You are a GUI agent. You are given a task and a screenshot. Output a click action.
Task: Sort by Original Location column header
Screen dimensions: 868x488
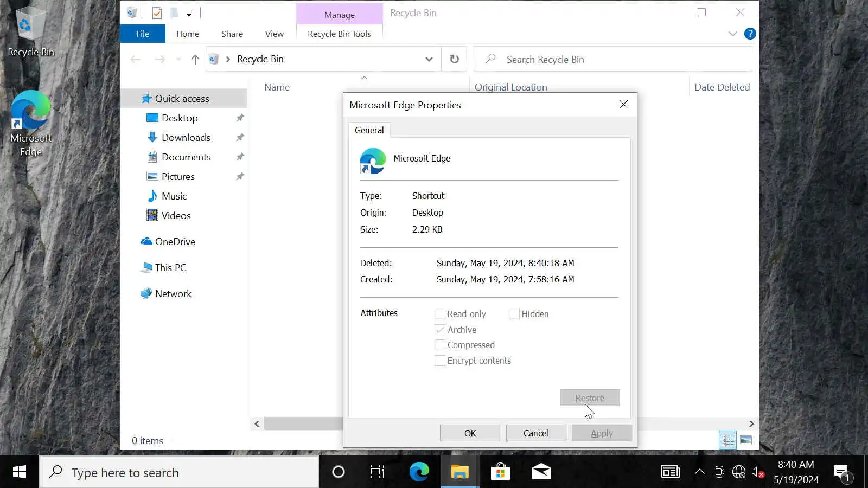coord(511,87)
